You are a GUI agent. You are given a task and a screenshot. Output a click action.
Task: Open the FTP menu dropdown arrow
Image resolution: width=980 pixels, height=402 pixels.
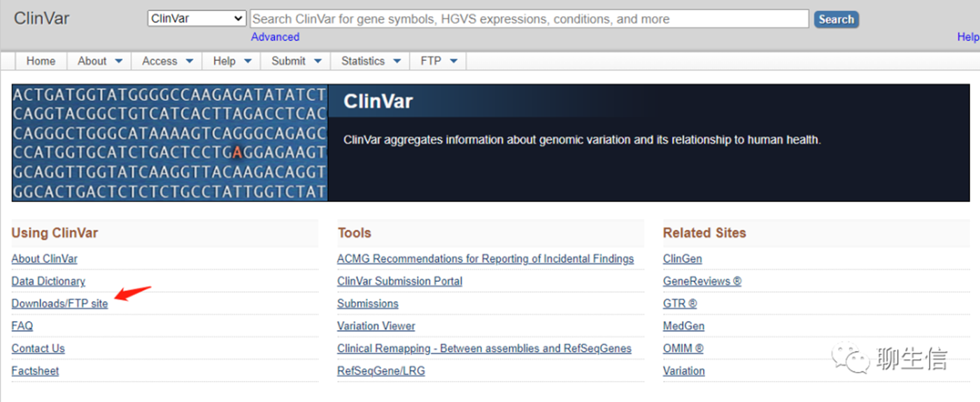(453, 62)
